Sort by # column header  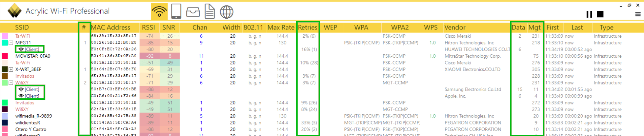pos(84,27)
